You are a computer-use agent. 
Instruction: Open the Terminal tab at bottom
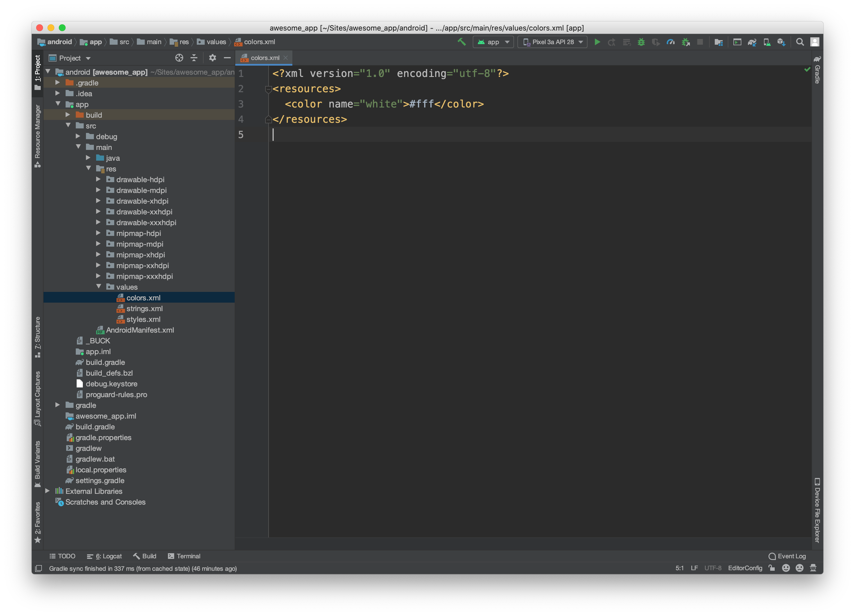[184, 556]
